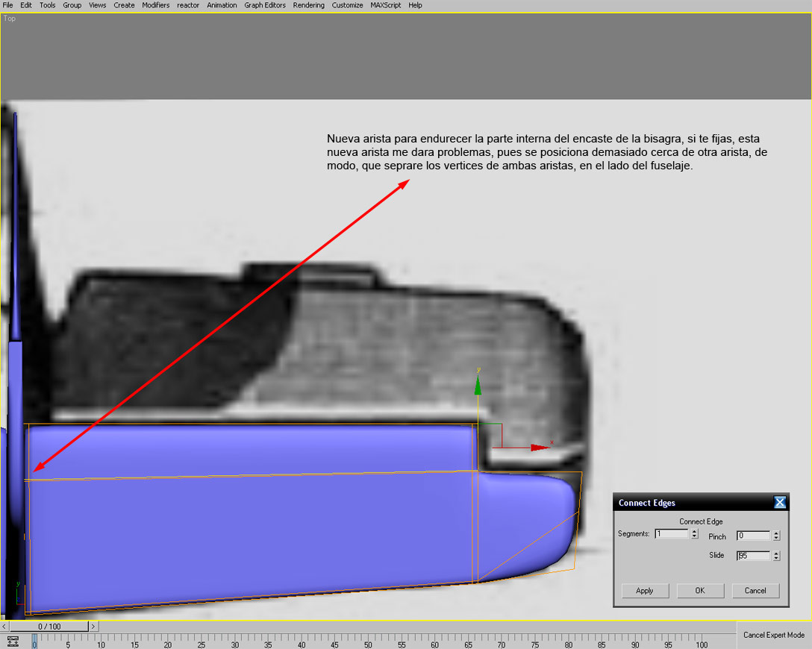This screenshot has width=812, height=649.
Task: Click frame 0 marker on the track bar
Action: tap(34, 642)
